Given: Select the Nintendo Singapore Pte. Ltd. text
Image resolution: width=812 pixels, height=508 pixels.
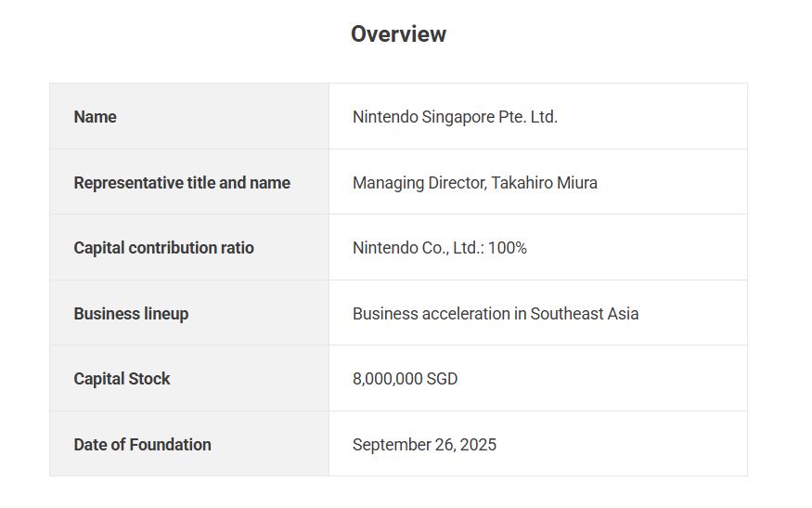Looking at the screenshot, I should (x=455, y=117).
